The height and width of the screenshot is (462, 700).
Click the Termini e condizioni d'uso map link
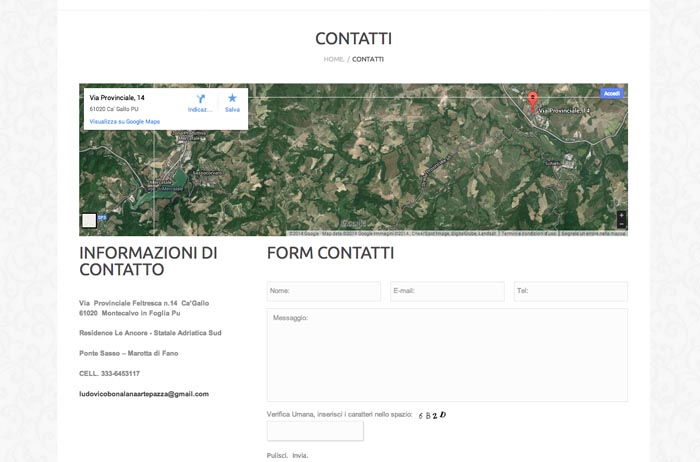529,233
